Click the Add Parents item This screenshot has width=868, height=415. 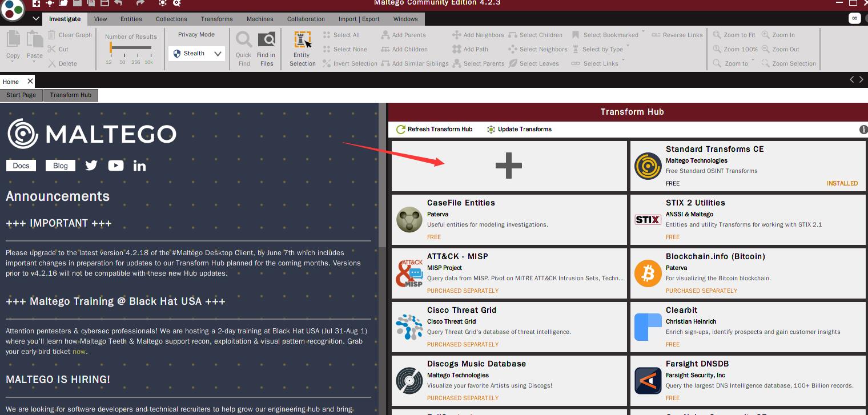pyautogui.click(x=404, y=35)
